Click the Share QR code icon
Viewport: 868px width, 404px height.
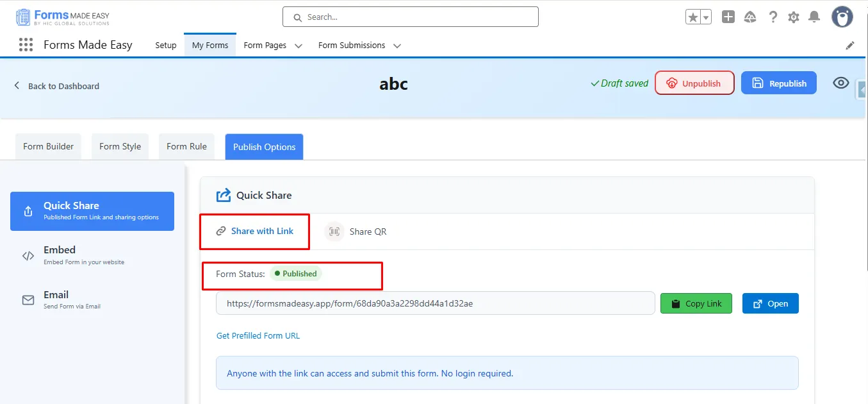[334, 231]
